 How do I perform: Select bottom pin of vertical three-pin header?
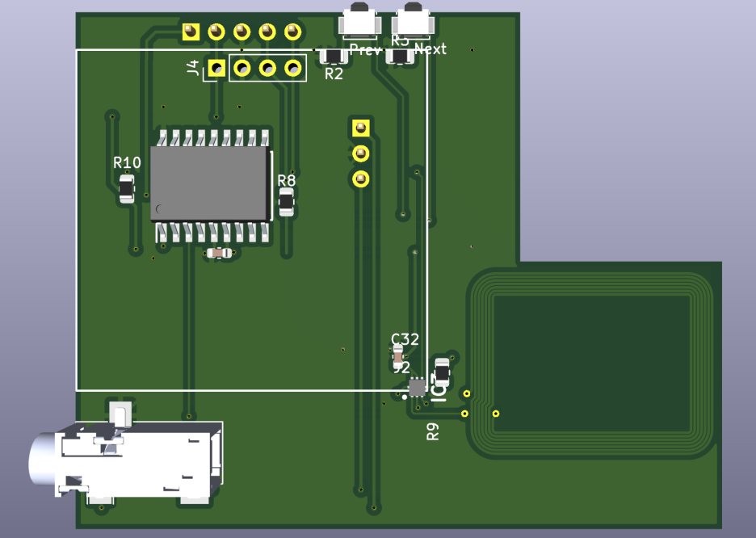coord(361,178)
